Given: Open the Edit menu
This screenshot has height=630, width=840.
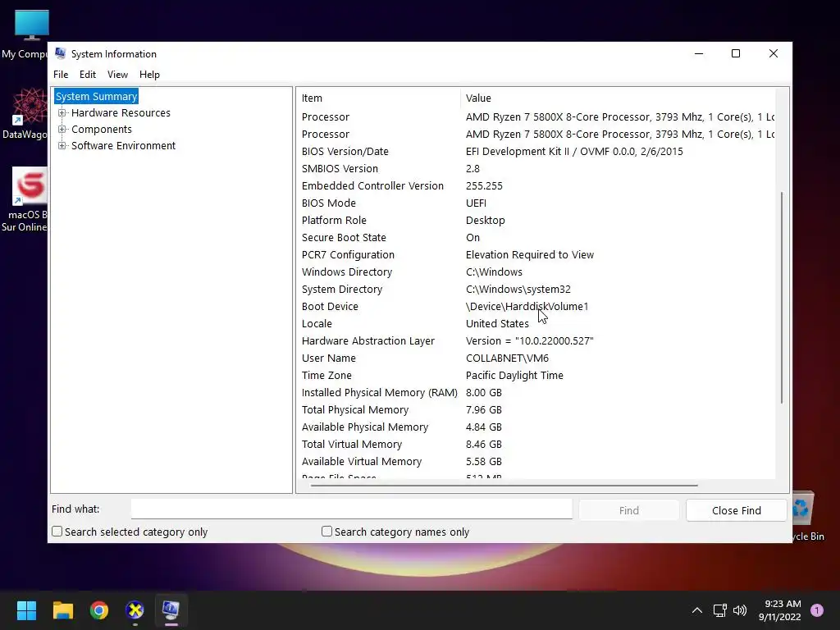Looking at the screenshot, I should tap(87, 75).
